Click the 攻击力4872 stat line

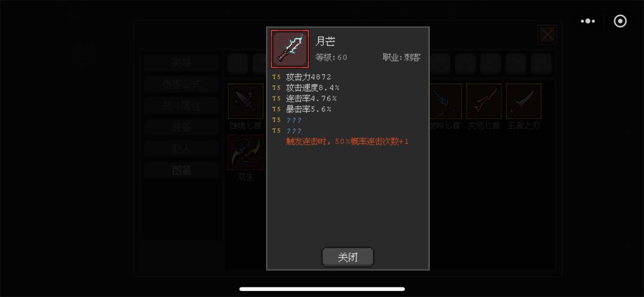point(308,77)
